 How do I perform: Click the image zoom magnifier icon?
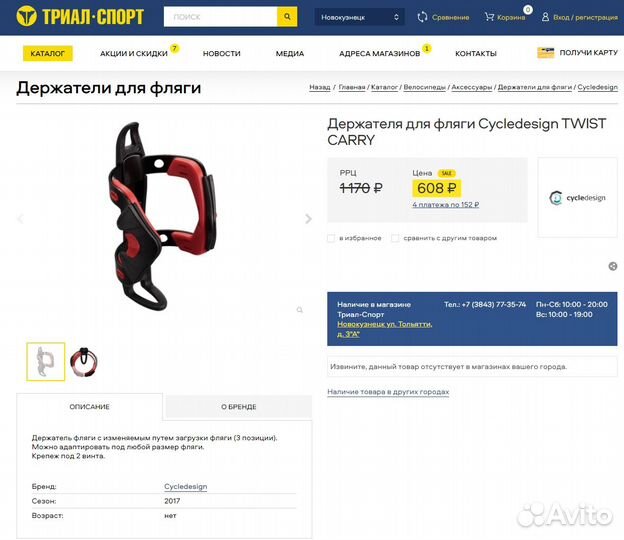pyautogui.click(x=300, y=310)
